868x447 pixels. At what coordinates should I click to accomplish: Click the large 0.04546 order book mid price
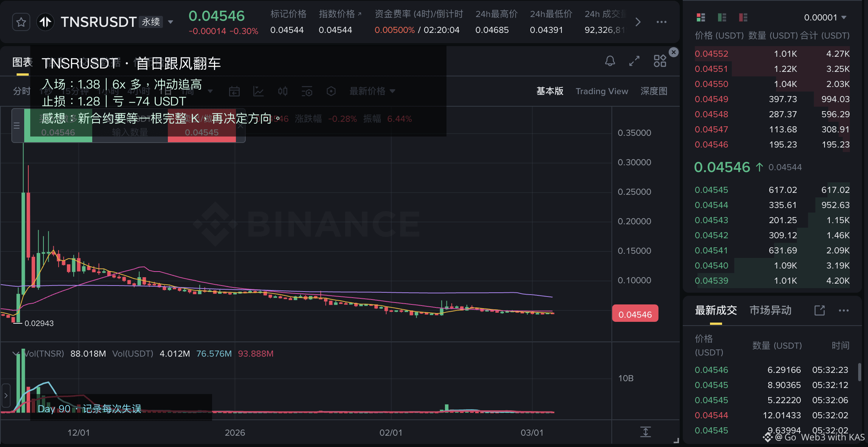tap(722, 167)
